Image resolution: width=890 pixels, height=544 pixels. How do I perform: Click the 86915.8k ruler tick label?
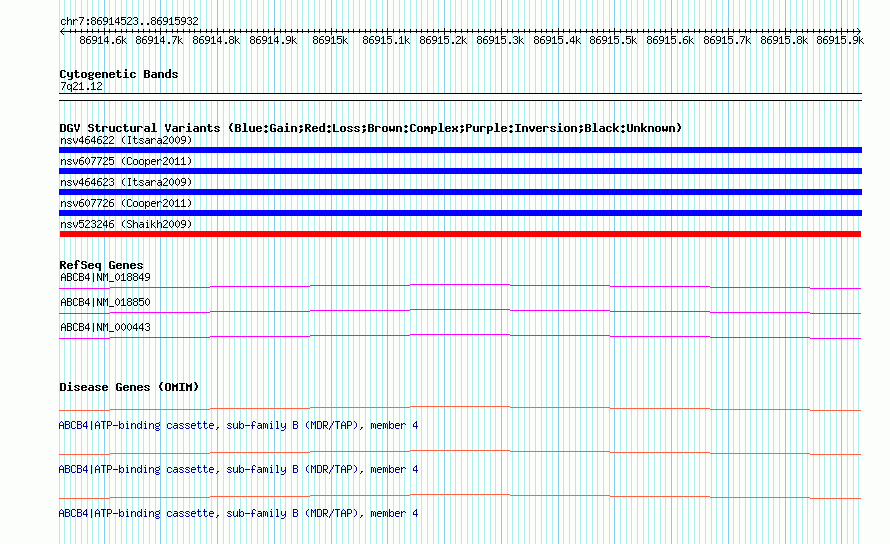point(784,40)
